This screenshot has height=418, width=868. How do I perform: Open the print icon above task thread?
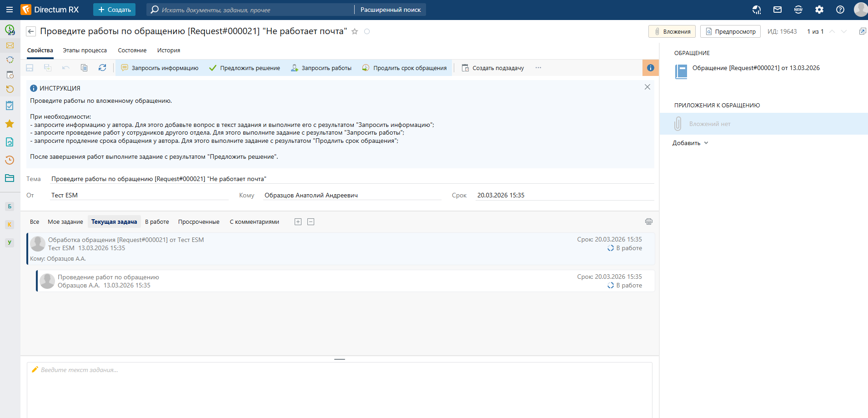648,222
